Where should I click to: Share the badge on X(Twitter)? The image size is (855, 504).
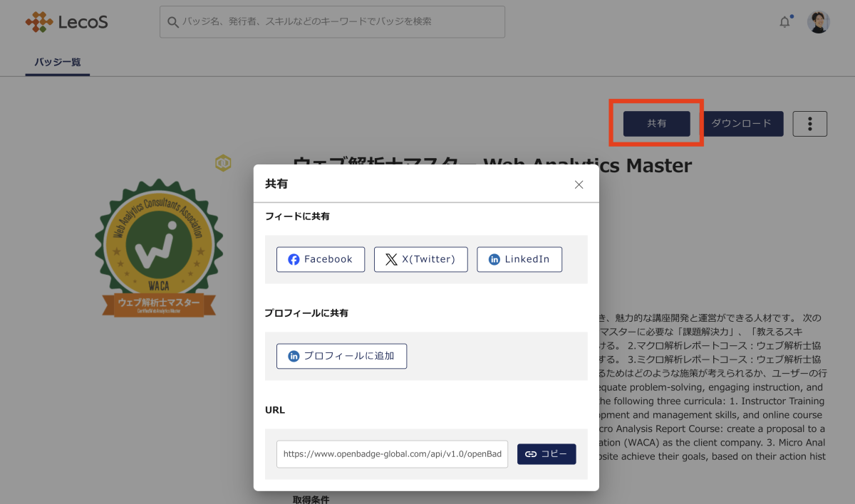(x=420, y=259)
